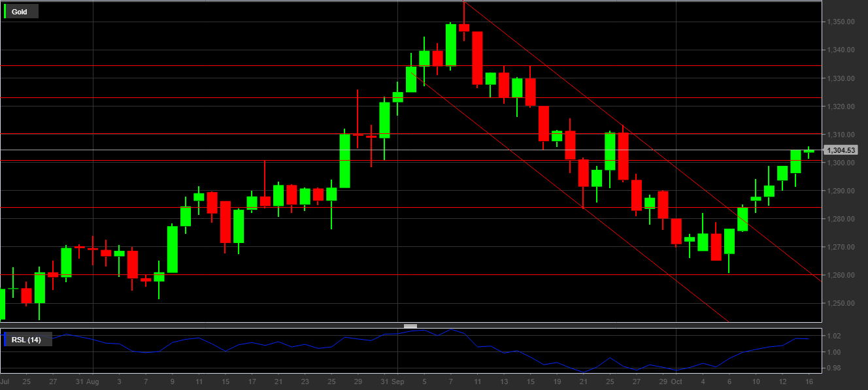Click the green color bar beside Gold

6,12
